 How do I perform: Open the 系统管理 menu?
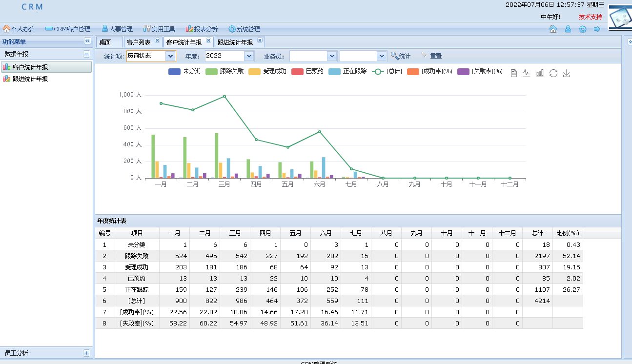pos(245,29)
